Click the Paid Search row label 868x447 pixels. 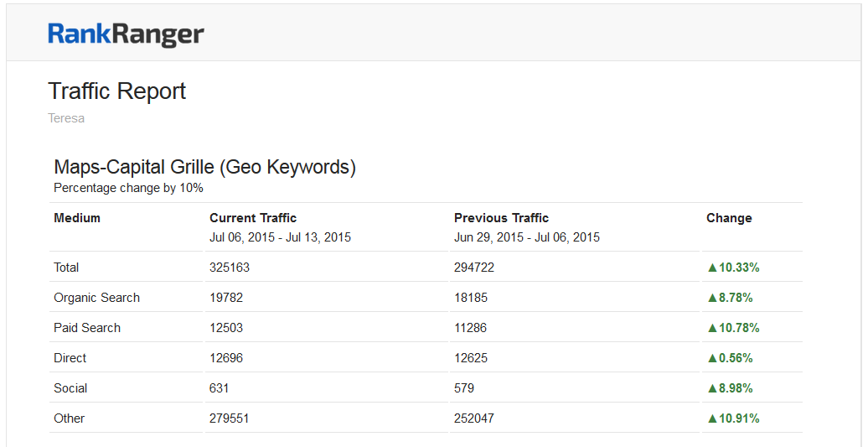[87, 328]
